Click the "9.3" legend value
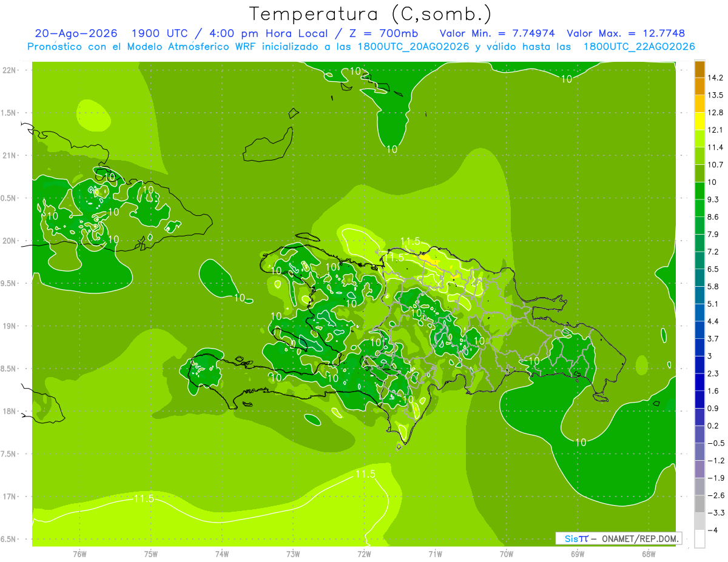Screen dimensions: 728x562 (713, 199)
